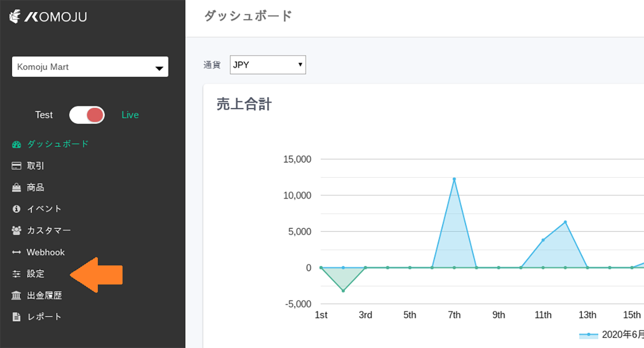Click the info circle icon for イベント
Viewport: 644px width, 348px height.
pos(17,209)
